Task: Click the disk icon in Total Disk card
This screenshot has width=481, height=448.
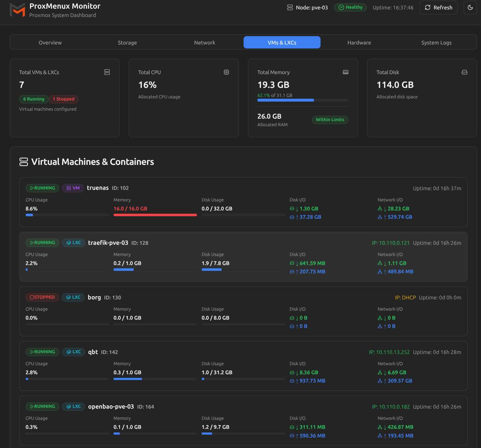Action: (x=464, y=72)
